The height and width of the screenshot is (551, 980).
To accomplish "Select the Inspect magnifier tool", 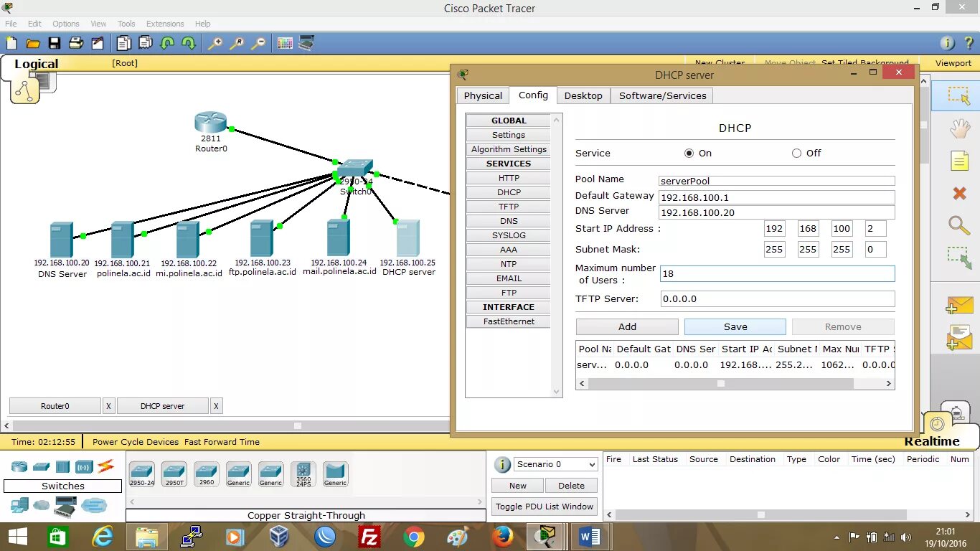I will [959, 225].
